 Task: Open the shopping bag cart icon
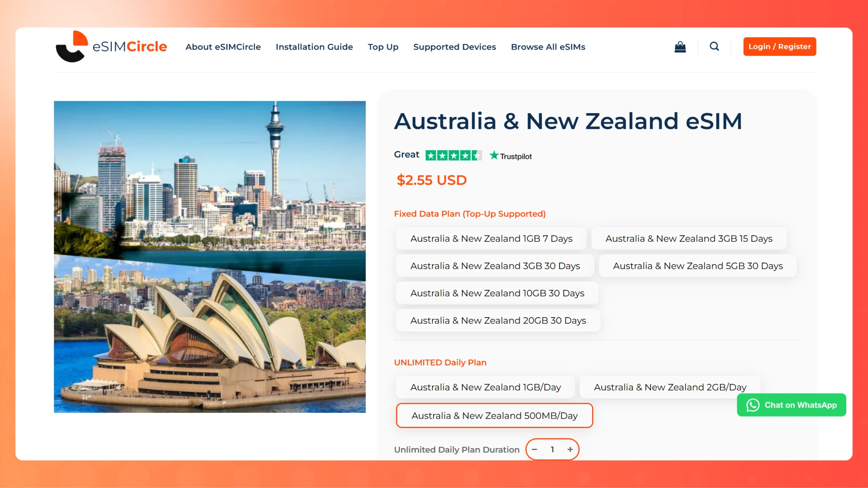point(680,47)
